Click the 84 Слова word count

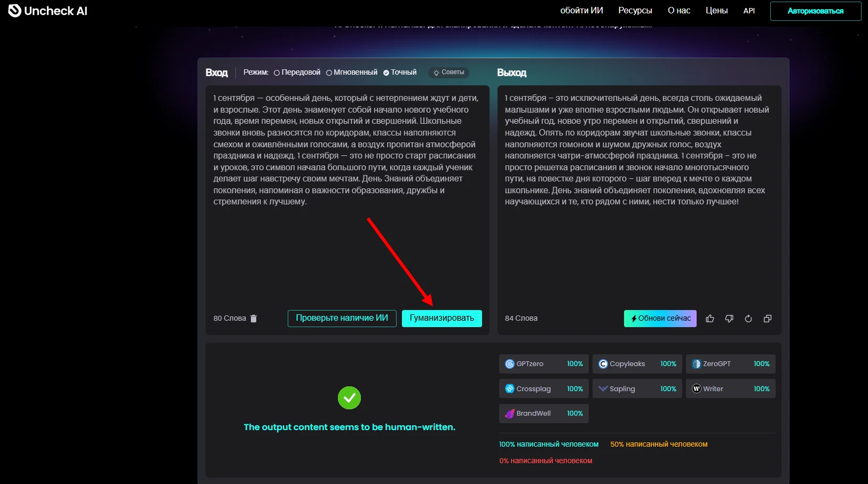tap(521, 319)
